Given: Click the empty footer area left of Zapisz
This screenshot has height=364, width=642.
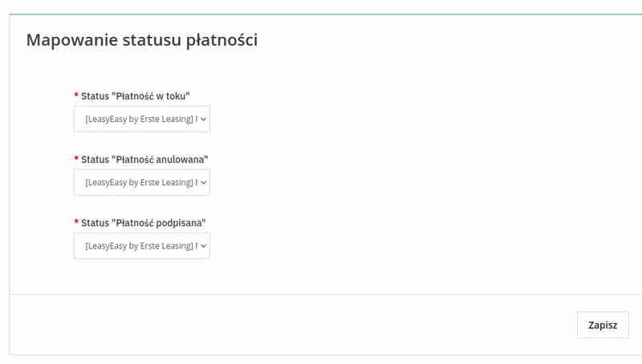Looking at the screenshot, I should coord(289,325).
